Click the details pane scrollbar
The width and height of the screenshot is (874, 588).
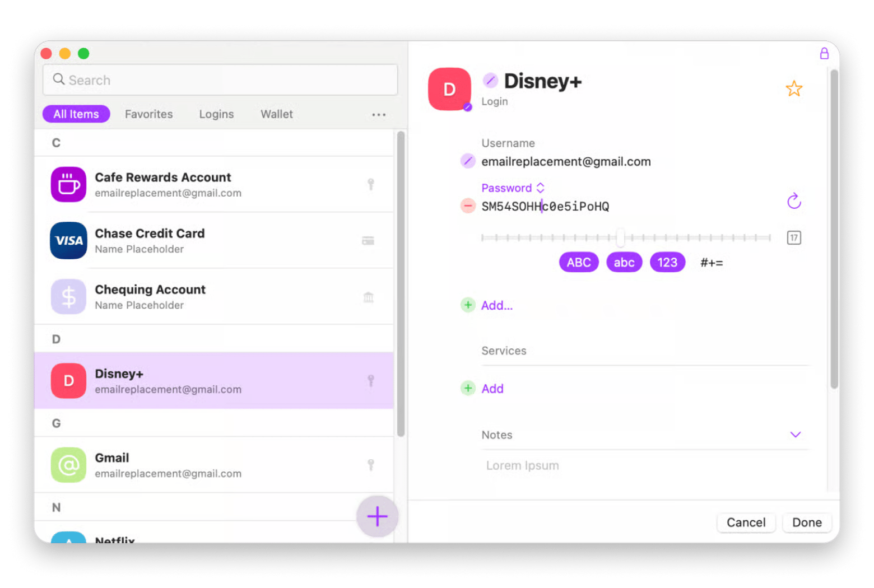[x=834, y=228]
